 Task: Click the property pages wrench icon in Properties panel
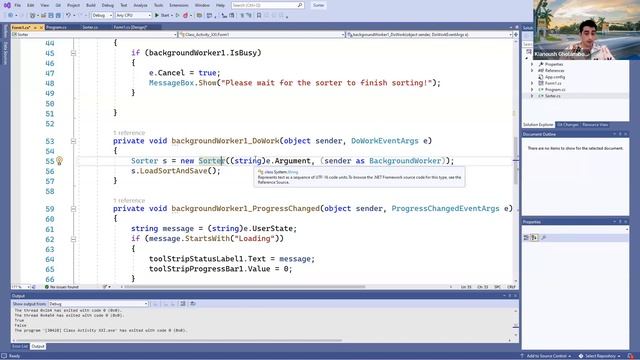pyautogui.click(x=543, y=238)
